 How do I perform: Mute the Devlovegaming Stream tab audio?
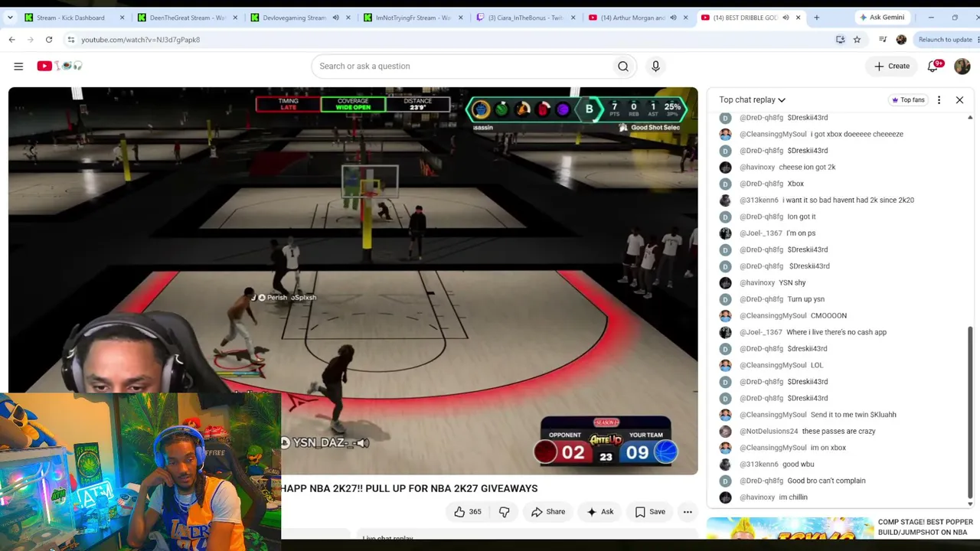tap(335, 18)
